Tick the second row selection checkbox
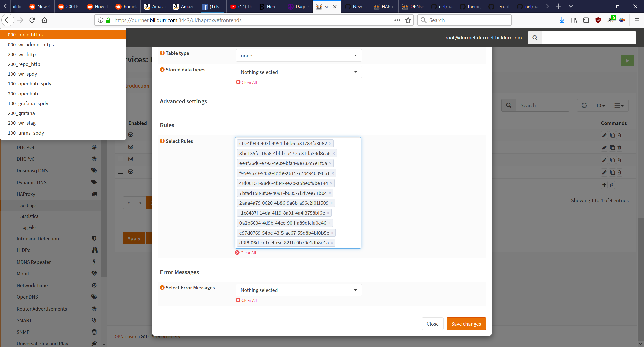 pos(121,147)
